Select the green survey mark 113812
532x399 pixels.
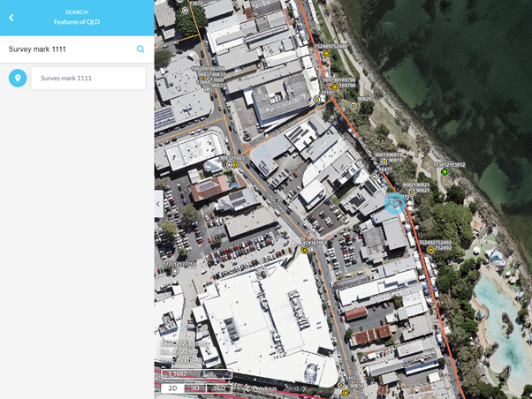point(445,172)
